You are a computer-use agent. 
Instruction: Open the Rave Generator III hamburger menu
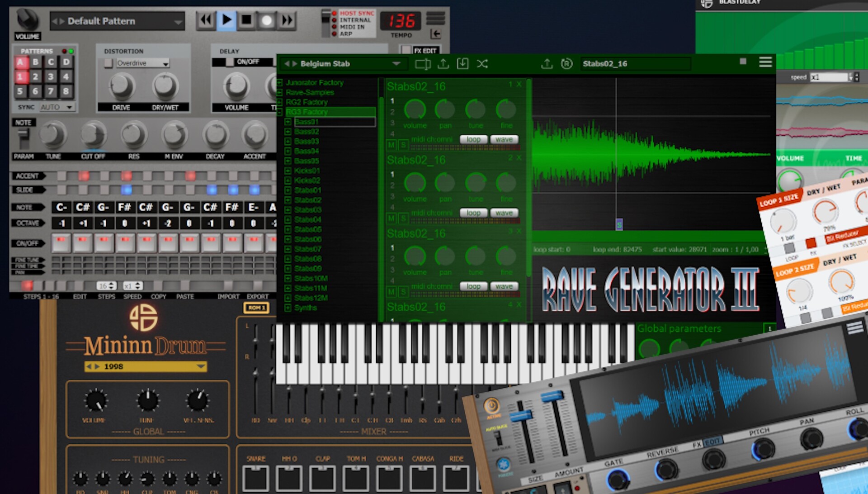pyautogui.click(x=765, y=63)
